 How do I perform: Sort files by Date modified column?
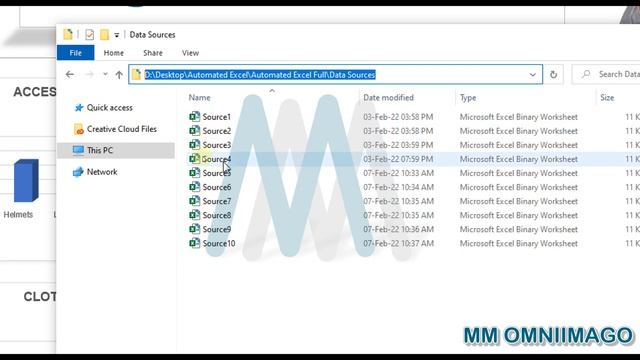388,98
